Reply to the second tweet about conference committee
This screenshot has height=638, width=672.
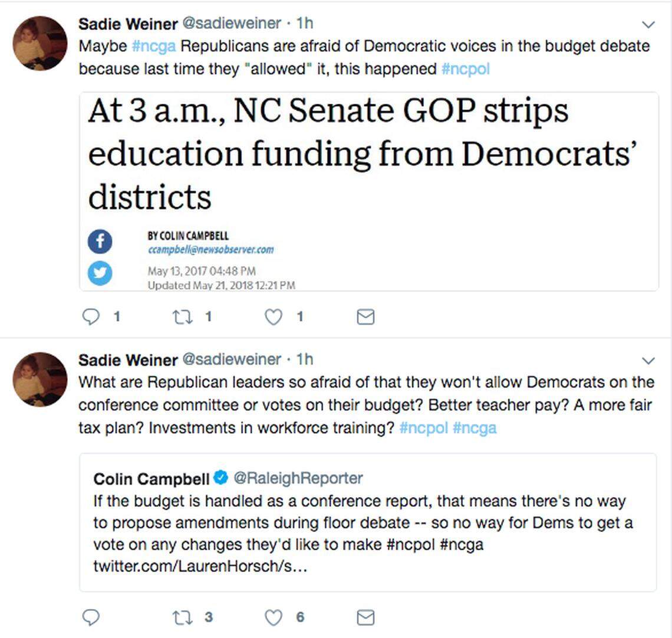click(x=91, y=617)
